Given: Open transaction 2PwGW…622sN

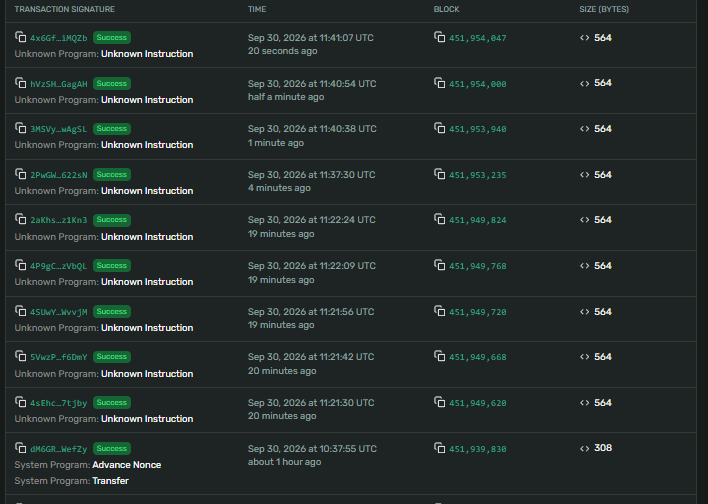Looking at the screenshot, I should pos(58,175).
